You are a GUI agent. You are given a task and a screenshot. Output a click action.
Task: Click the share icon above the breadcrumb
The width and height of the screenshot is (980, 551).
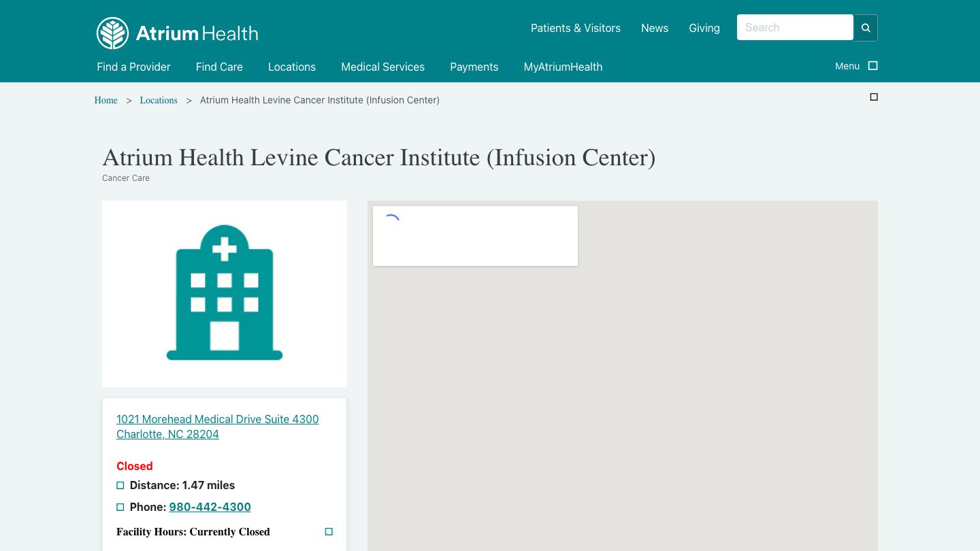(x=874, y=97)
